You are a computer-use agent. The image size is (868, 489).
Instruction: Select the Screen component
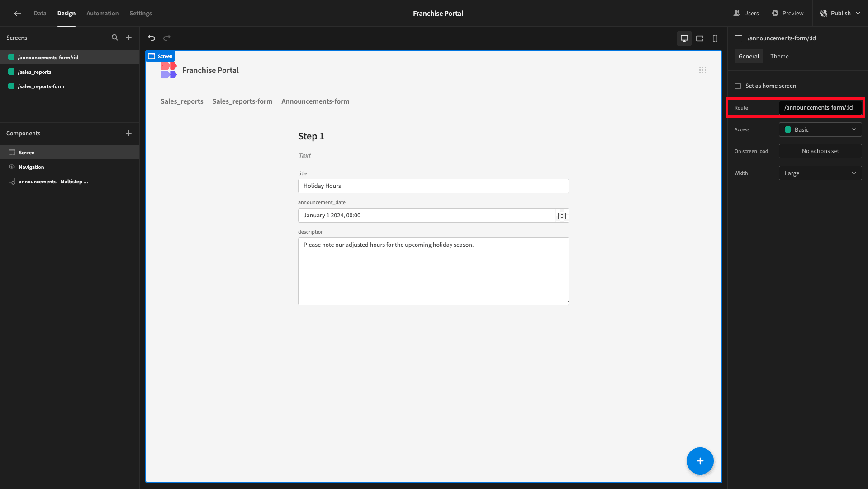70,153
